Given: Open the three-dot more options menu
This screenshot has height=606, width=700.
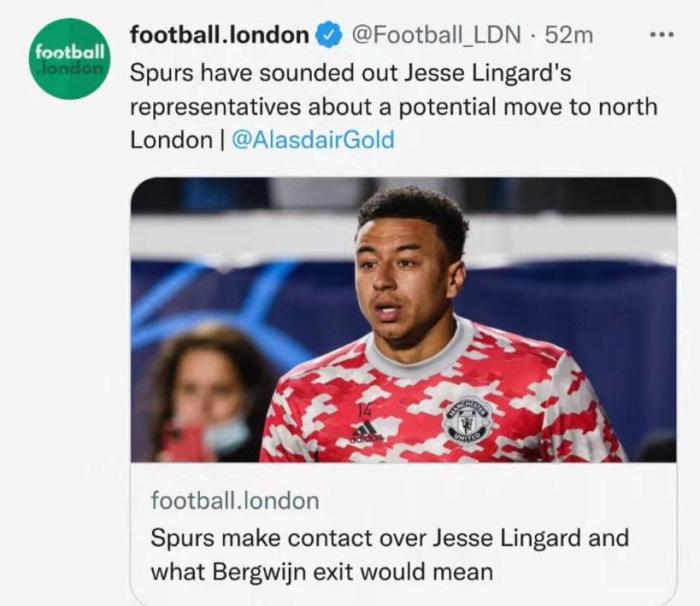Looking at the screenshot, I should [x=661, y=34].
